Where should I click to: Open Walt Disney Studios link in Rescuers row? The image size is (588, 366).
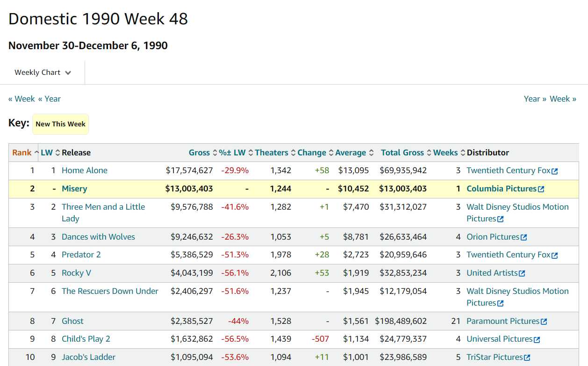point(517,297)
